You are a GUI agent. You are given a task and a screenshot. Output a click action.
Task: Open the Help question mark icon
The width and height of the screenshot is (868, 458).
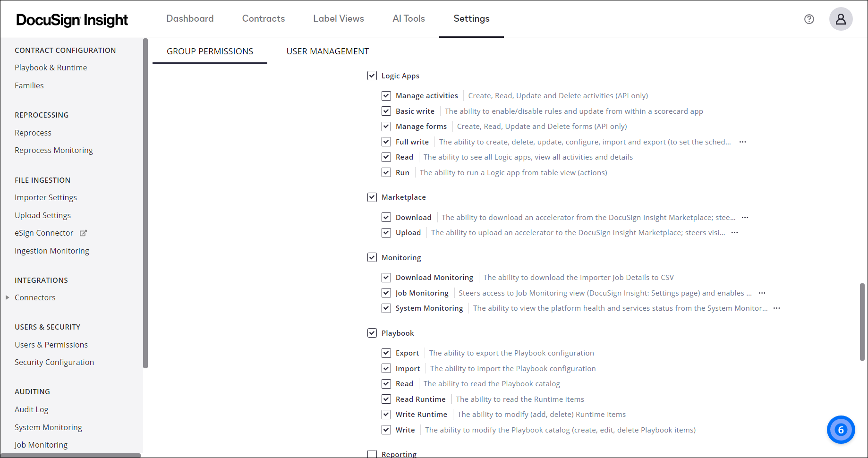[x=809, y=19]
